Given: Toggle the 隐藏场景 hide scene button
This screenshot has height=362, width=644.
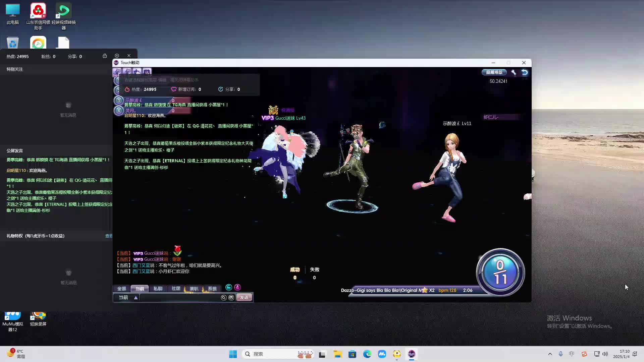Looking at the screenshot, I should [494, 72].
